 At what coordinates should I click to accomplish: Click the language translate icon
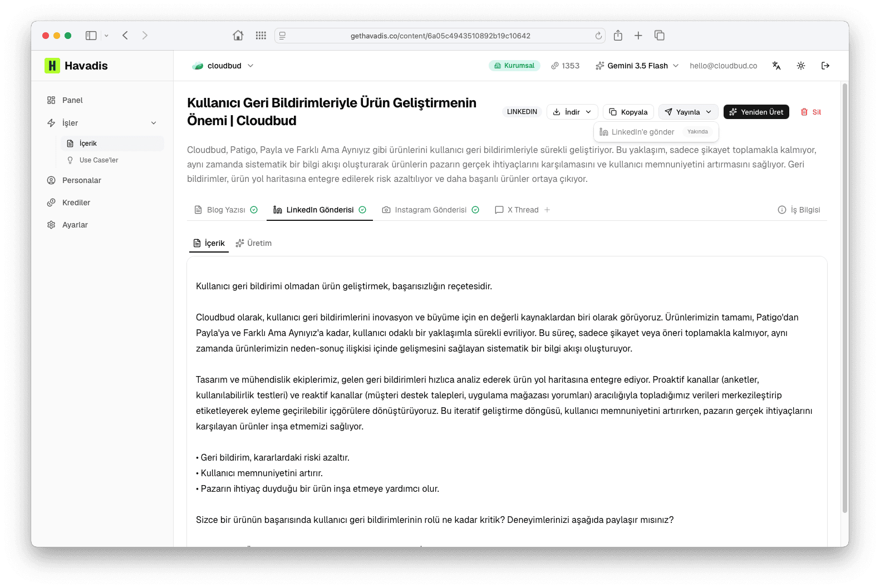coord(776,66)
